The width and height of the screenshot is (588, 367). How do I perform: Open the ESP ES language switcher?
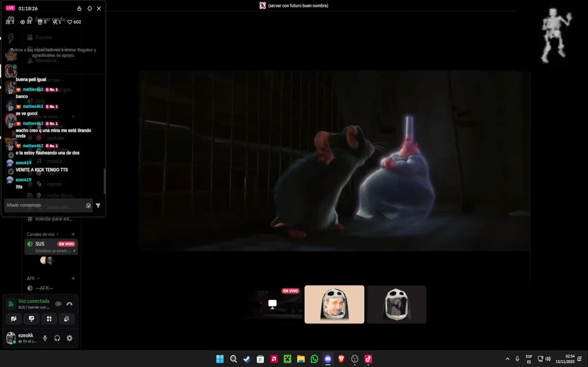tap(529, 359)
